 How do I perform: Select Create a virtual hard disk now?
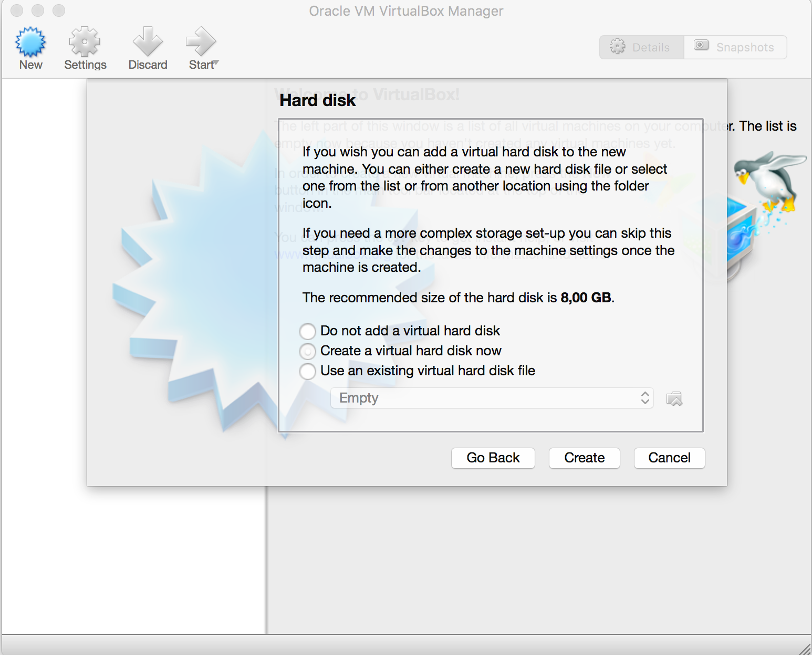308,351
